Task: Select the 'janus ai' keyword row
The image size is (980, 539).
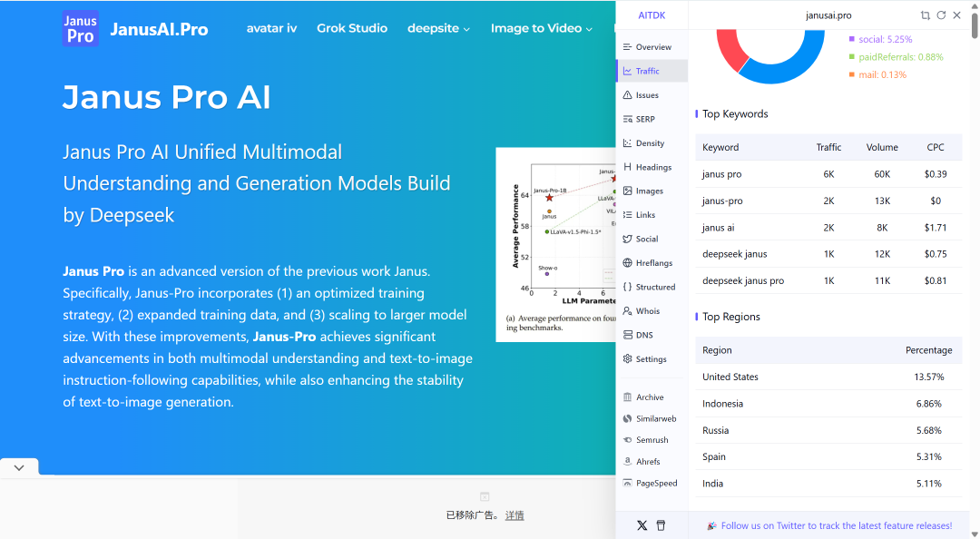Action: (x=828, y=228)
